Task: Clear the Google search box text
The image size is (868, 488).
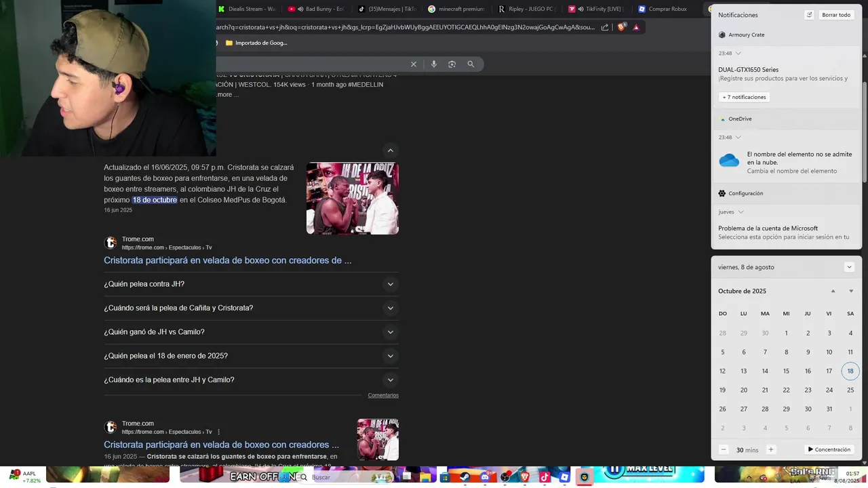Action: pyautogui.click(x=414, y=64)
